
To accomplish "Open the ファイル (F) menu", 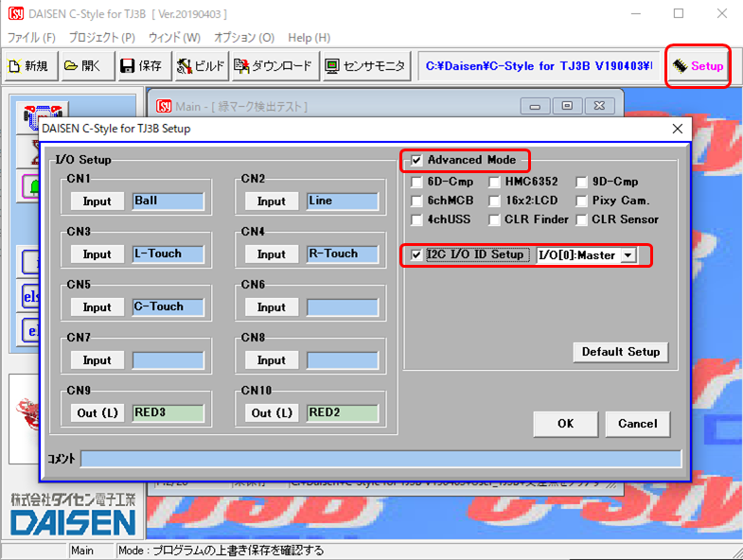I will tap(31, 38).
